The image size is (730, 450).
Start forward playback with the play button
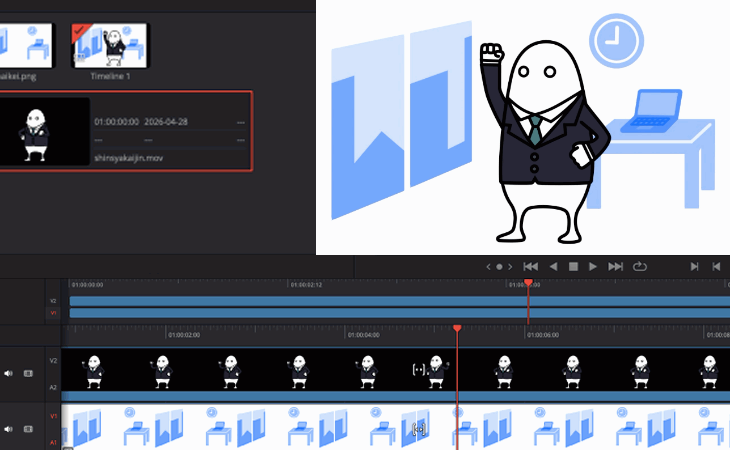pos(593,267)
